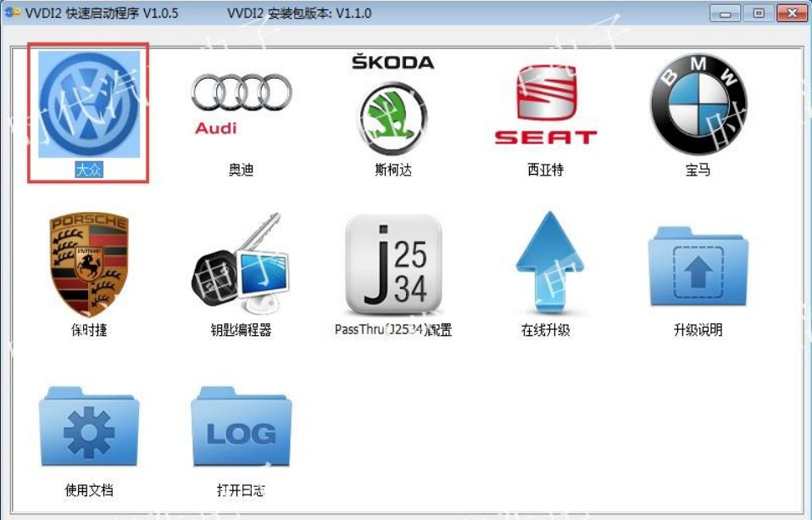Click the 宝马 label

pyautogui.click(x=698, y=170)
